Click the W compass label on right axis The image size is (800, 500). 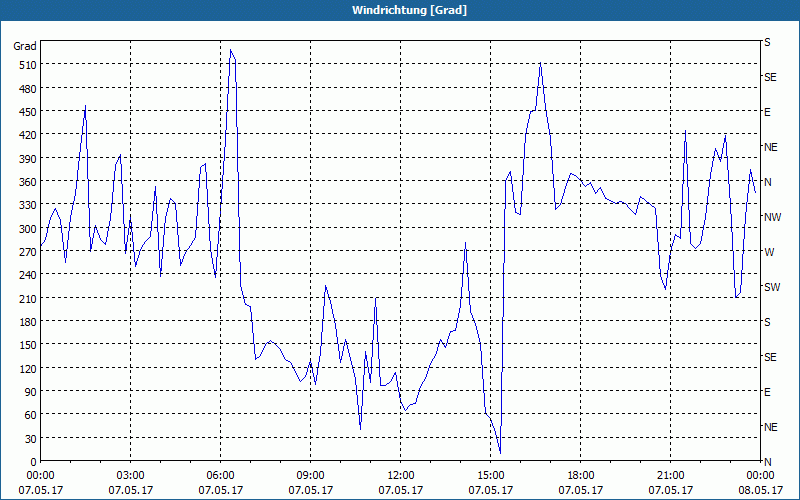(769, 252)
